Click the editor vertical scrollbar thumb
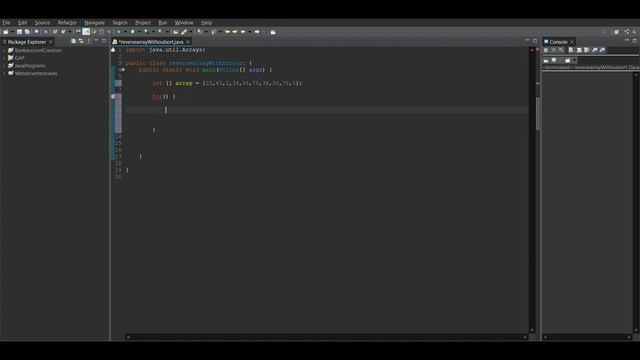 (538, 113)
